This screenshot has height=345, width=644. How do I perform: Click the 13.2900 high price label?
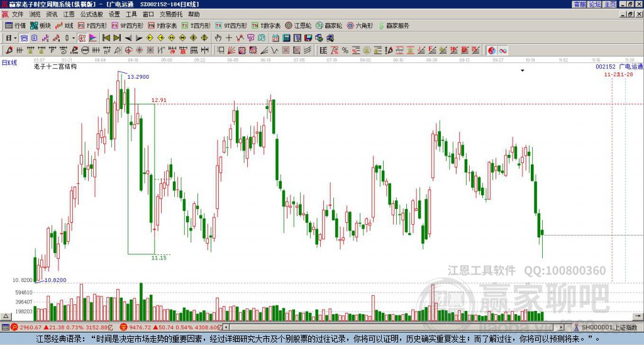[138, 77]
